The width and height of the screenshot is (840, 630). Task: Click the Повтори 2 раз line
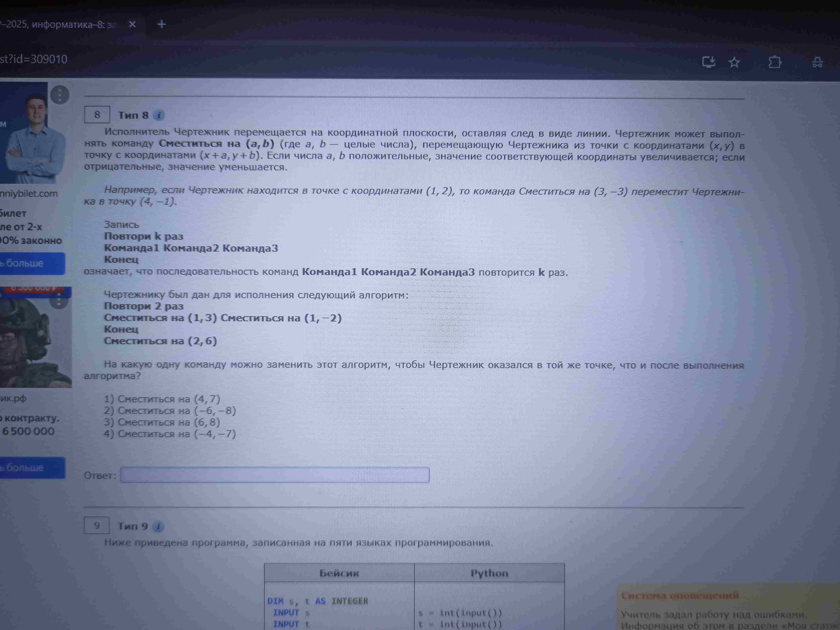coord(144,306)
